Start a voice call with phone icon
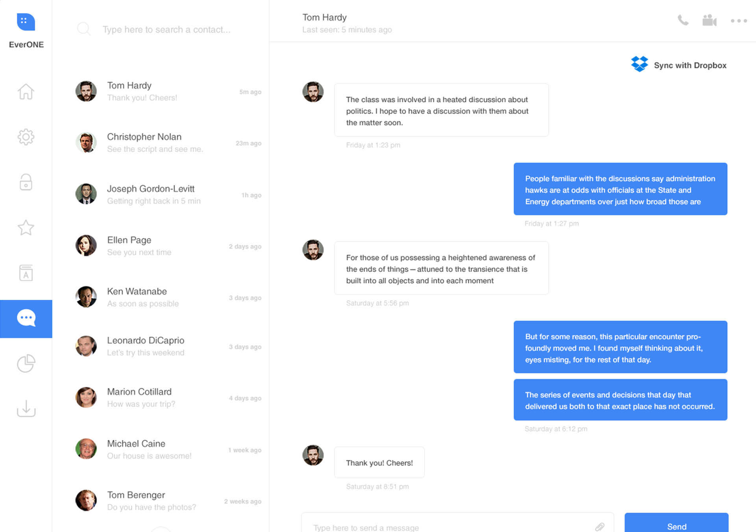Screen dimensions: 756x532 tap(683, 20)
